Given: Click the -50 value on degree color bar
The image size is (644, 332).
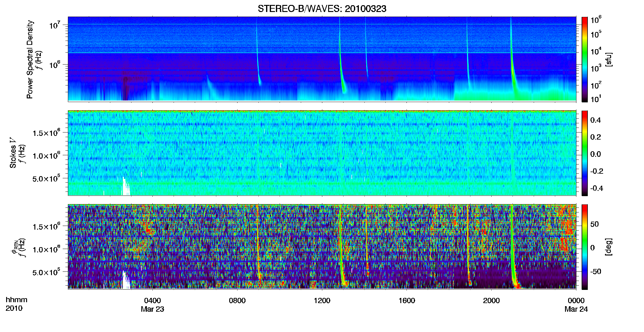Looking at the screenshot, I should coord(596,271).
